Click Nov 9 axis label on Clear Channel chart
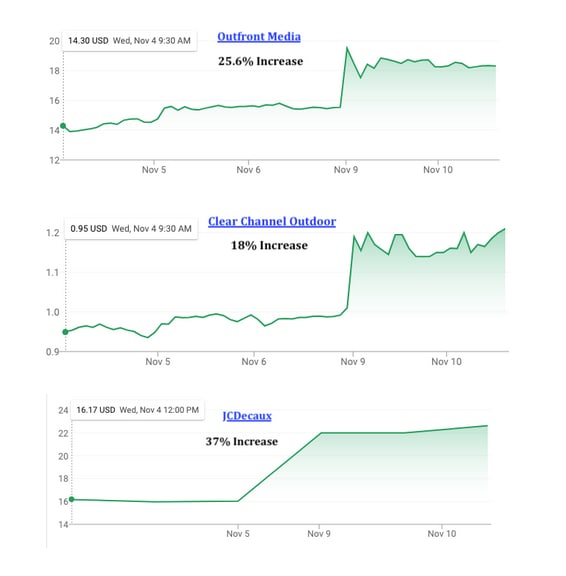 point(353,362)
